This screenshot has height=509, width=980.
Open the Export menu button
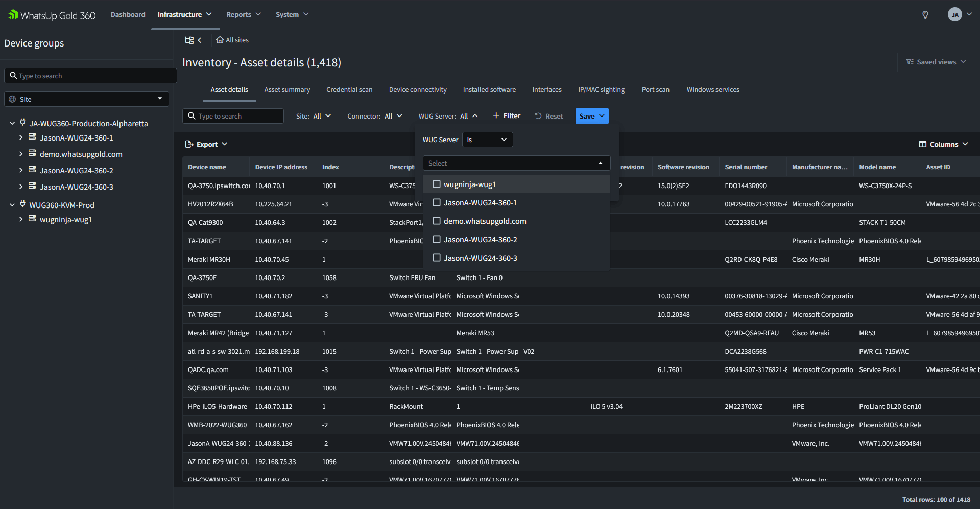pos(206,144)
